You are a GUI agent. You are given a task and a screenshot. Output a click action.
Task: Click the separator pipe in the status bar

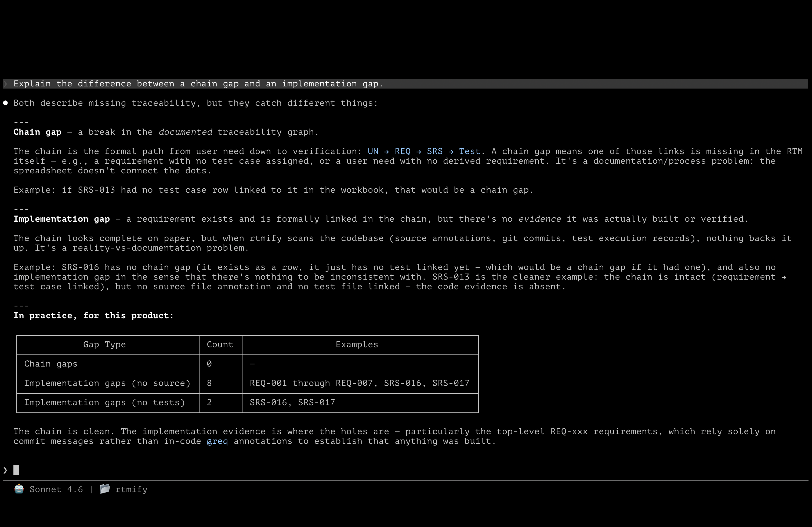(x=91, y=489)
